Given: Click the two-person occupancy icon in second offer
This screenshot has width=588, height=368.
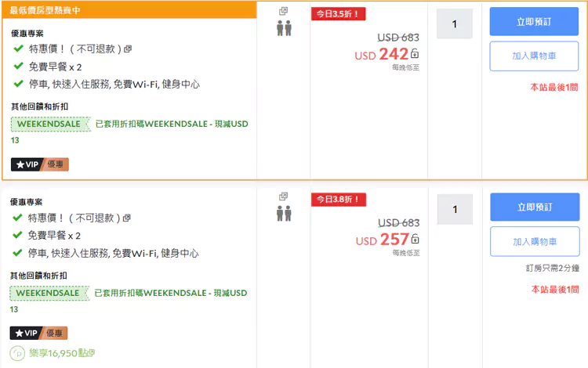Looking at the screenshot, I should (285, 214).
